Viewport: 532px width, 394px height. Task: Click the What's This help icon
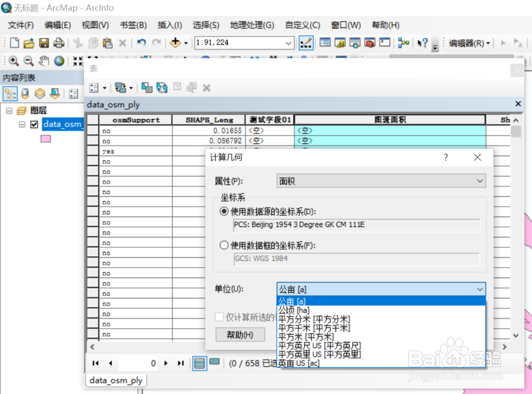click(x=422, y=43)
